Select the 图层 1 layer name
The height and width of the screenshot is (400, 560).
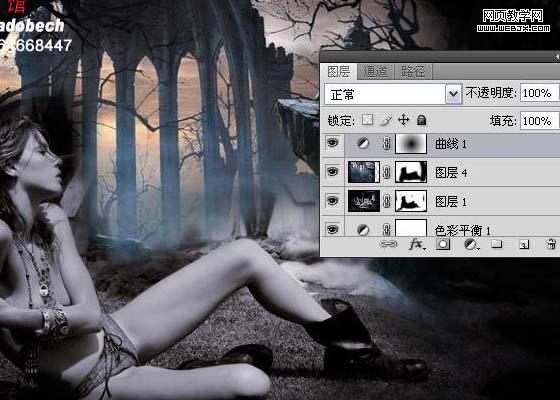[451, 202]
